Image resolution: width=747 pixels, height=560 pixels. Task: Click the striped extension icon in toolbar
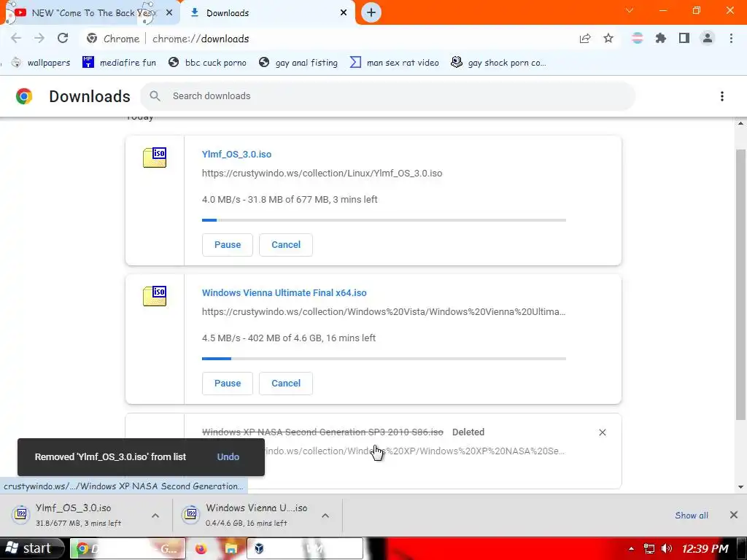pos(638,38)
